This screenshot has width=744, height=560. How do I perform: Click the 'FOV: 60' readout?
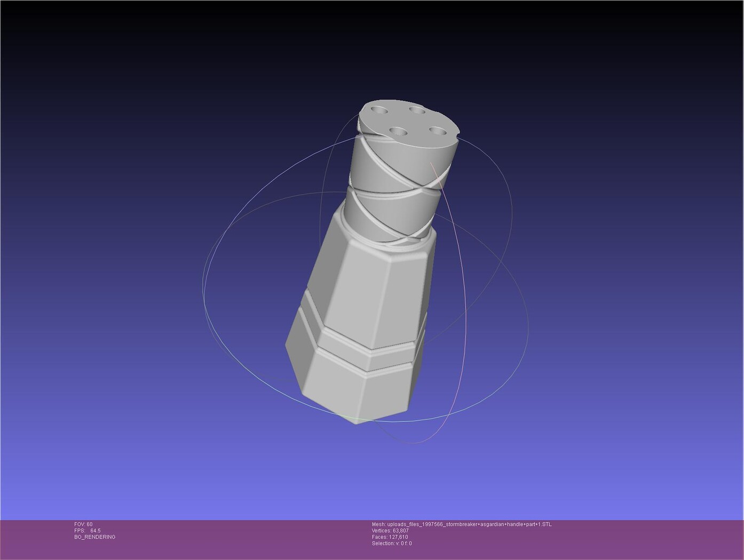pos(83,524)
